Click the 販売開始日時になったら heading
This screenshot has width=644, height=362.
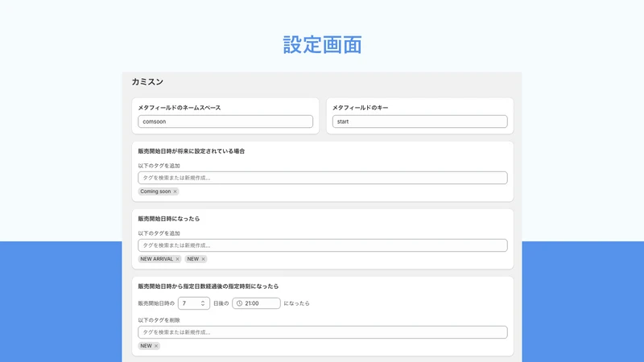(x=169, y=219)
